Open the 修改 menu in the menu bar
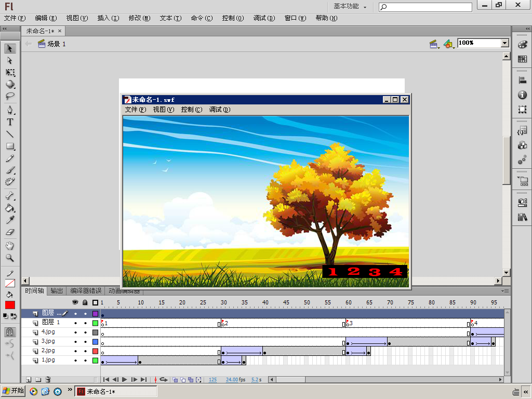 pos(139,18)
